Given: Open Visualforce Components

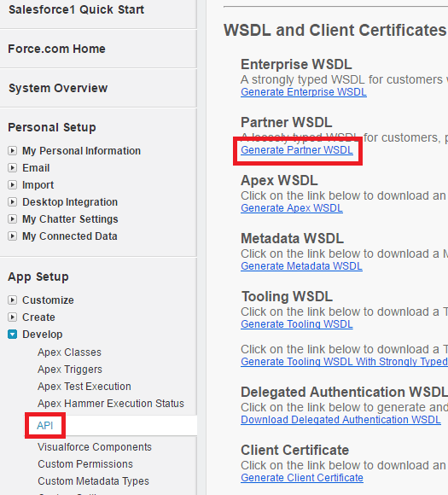Looking at the screenshot, I should point(95,447).
